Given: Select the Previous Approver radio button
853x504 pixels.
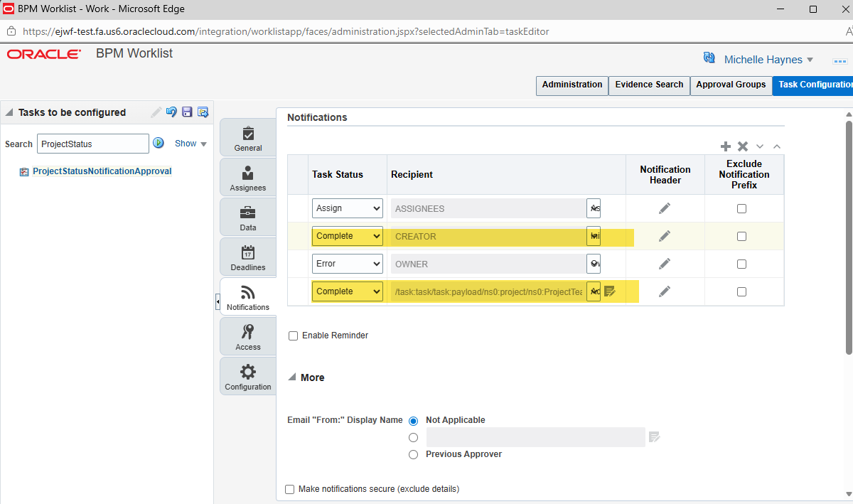Looking at the screenshot, I should (x=413, y=455).
